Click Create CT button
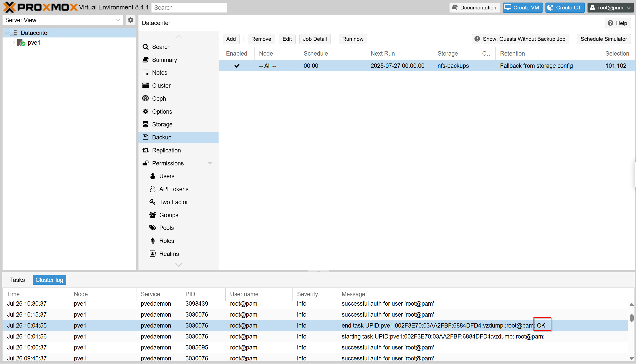 565,8
